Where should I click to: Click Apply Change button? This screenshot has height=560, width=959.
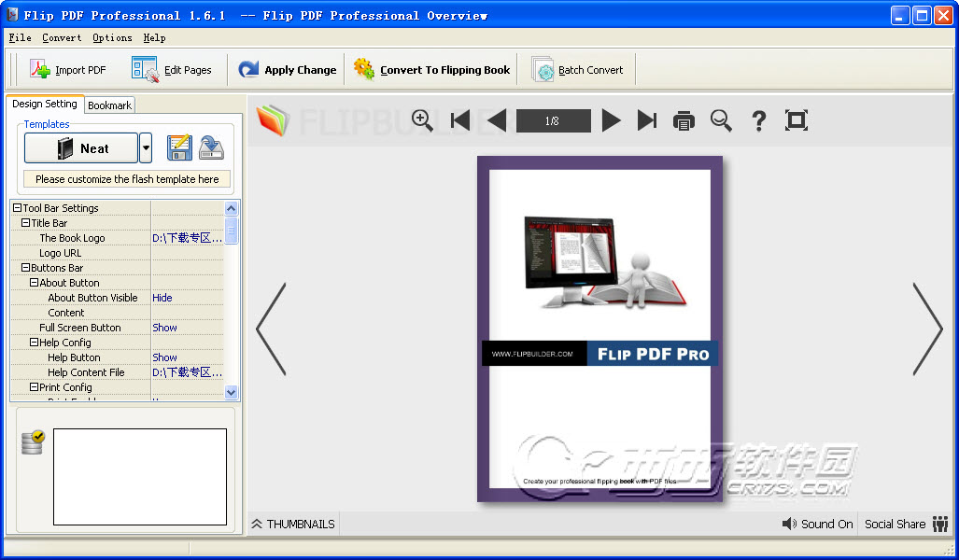[x=287, y=70]
